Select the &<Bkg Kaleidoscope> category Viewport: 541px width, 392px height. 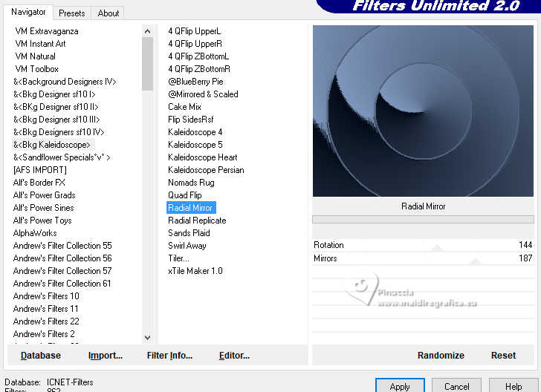[52, 145]
